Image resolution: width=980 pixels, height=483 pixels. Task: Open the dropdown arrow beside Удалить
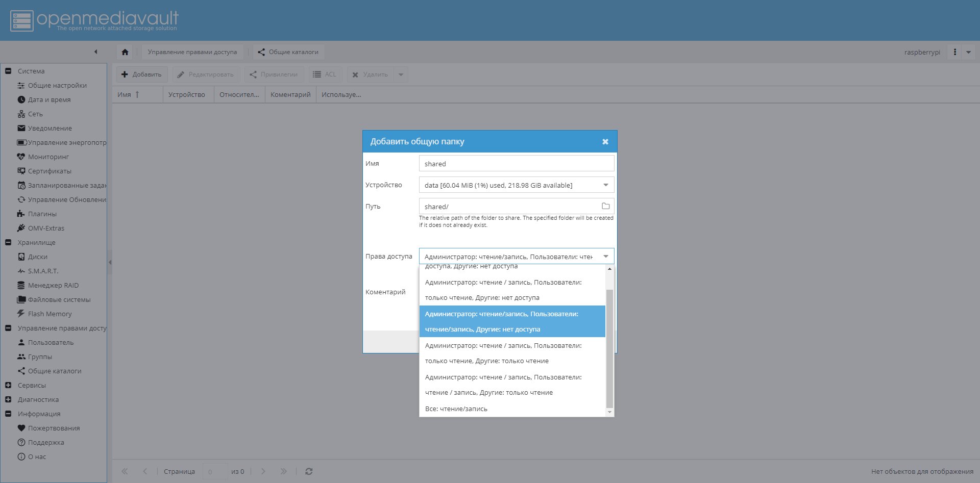[x=401, y=74]
